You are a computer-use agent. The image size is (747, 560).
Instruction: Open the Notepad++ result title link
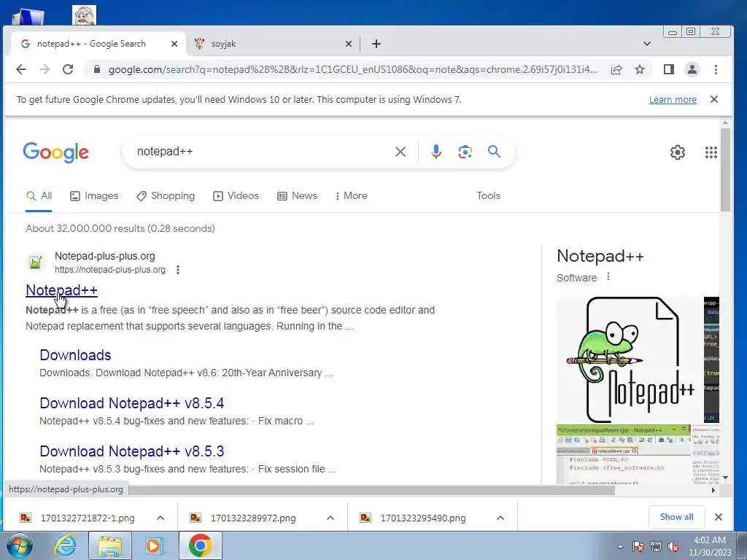pos(61,290)
